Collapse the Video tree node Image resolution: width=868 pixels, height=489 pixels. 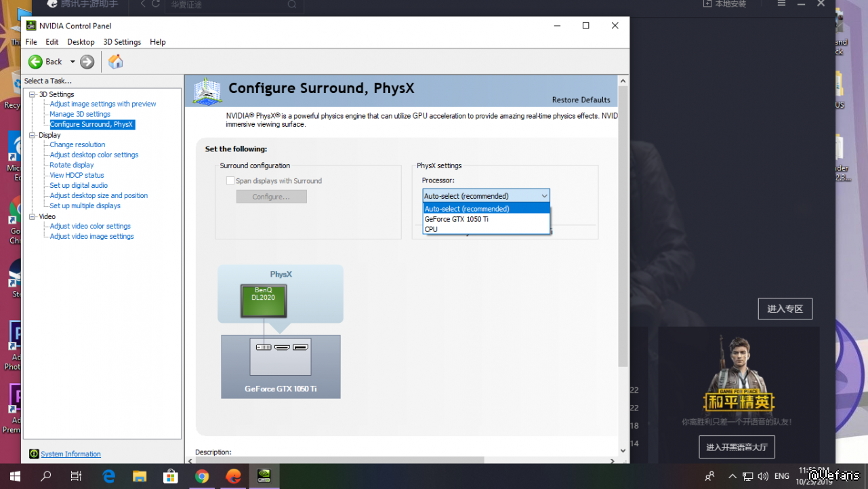32,216
